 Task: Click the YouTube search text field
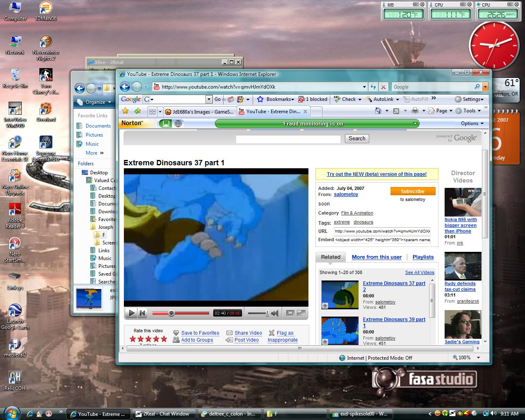(x=288, y=139)
